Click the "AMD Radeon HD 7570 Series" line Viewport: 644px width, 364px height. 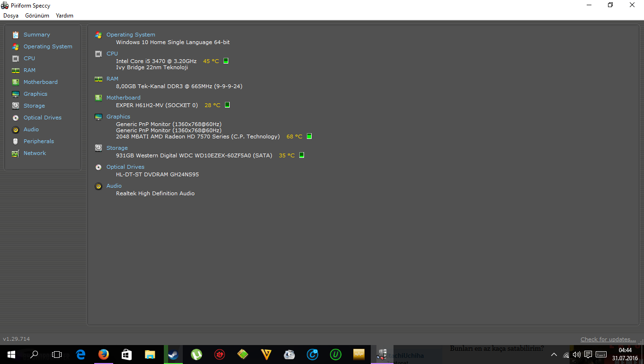(198, 136)
